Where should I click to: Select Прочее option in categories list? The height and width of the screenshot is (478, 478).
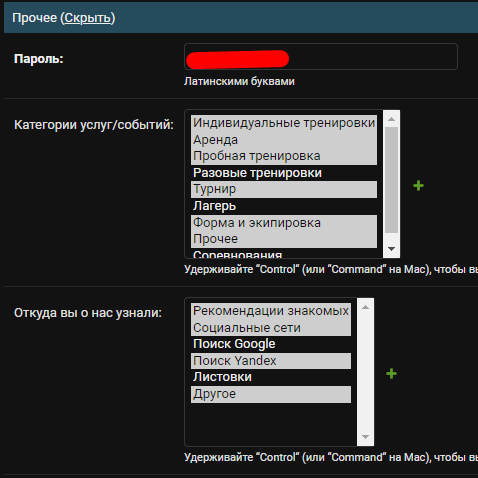pyautogui.click(x=284, y=239)
